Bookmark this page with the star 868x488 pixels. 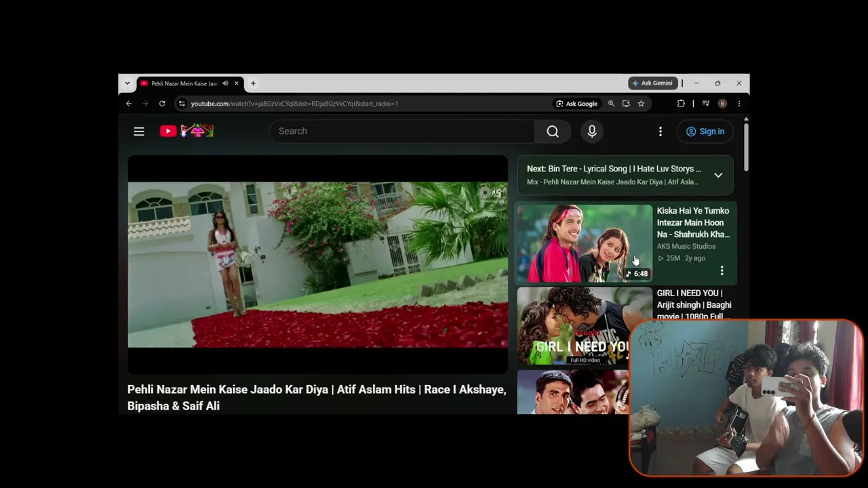click(641, 104)
